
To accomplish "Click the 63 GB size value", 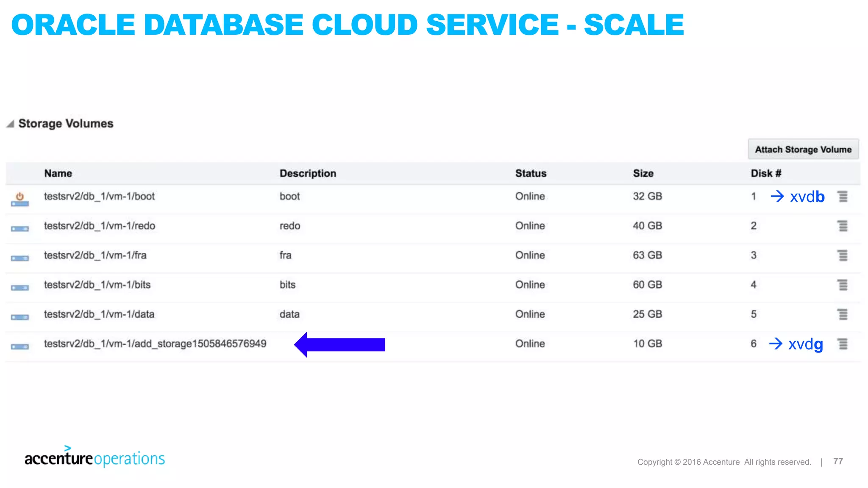I will (x=648, y=255).
